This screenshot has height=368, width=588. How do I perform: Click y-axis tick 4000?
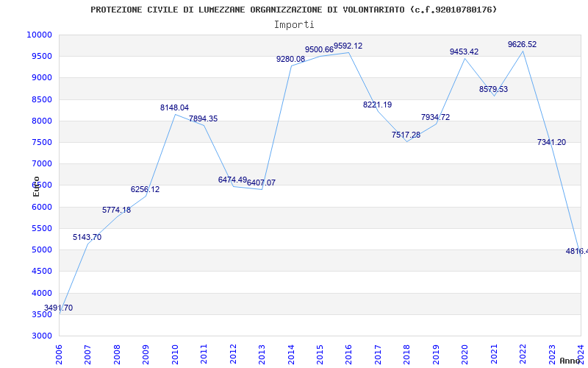tap(41, 293)
